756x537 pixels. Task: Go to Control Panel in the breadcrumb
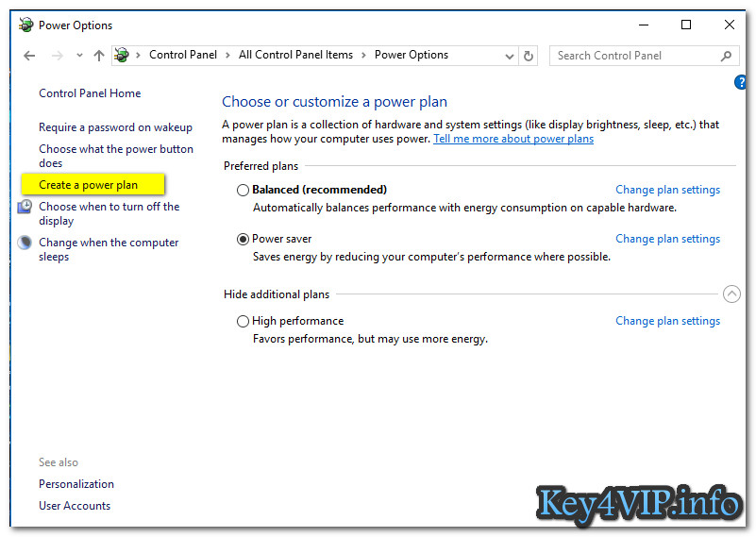[x=183, y=55]
